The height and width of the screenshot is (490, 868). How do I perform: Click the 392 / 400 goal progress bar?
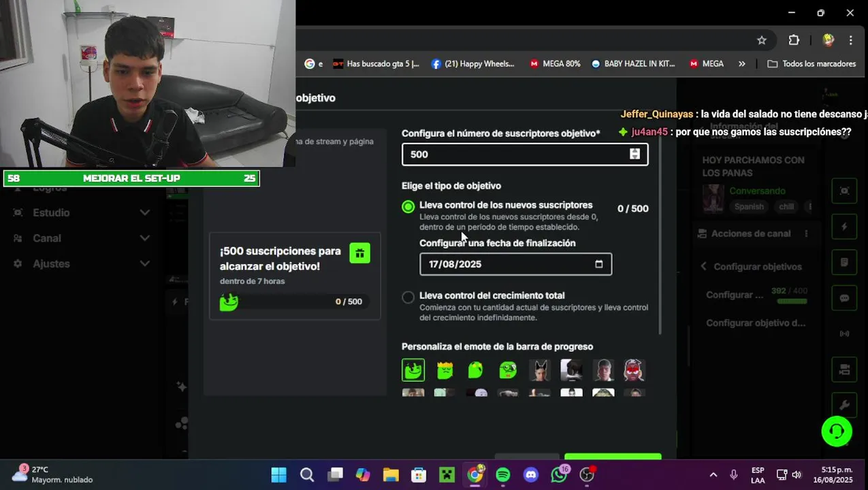792,301
